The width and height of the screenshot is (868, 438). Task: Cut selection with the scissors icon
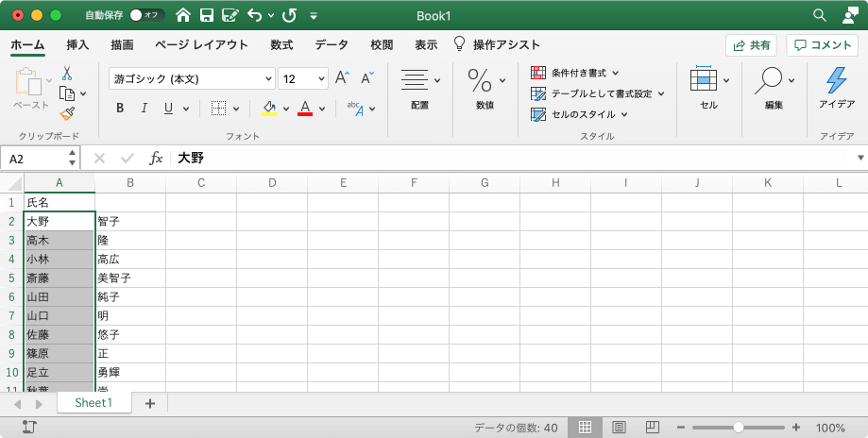(67, 73)
